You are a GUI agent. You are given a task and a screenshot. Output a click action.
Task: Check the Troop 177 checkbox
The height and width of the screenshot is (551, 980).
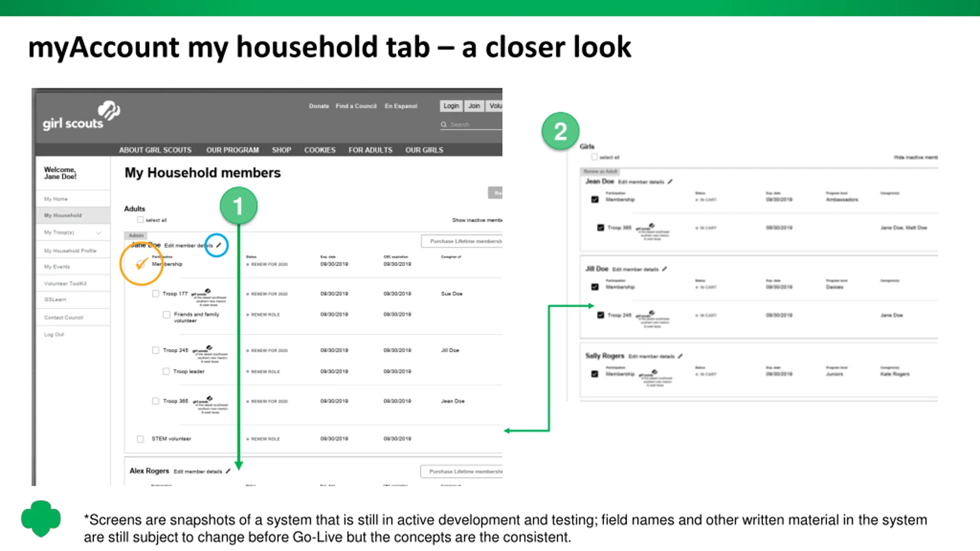(155, 293)
